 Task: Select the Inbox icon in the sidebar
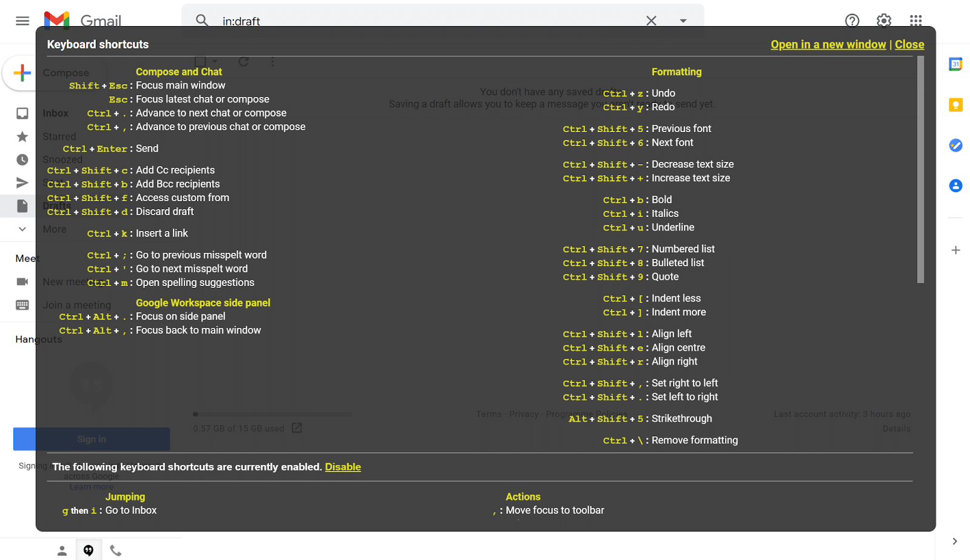[22, 113]
